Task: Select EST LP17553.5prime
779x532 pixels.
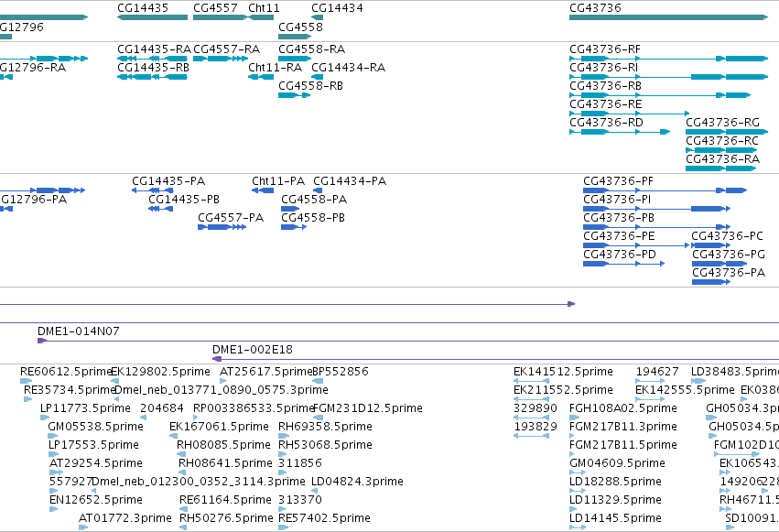Action: click(93, 445)
